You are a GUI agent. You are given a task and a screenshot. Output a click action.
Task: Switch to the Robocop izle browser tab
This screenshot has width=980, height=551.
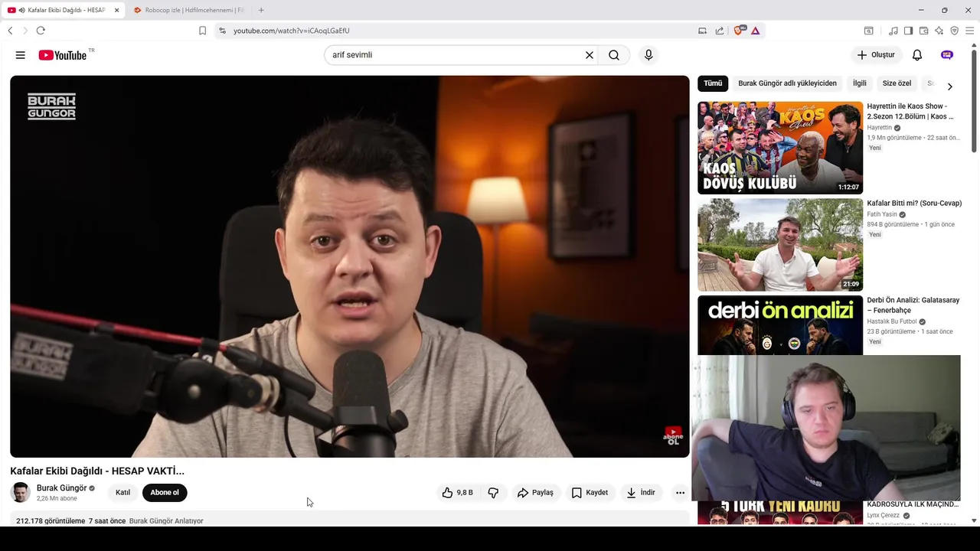(188, 10)
